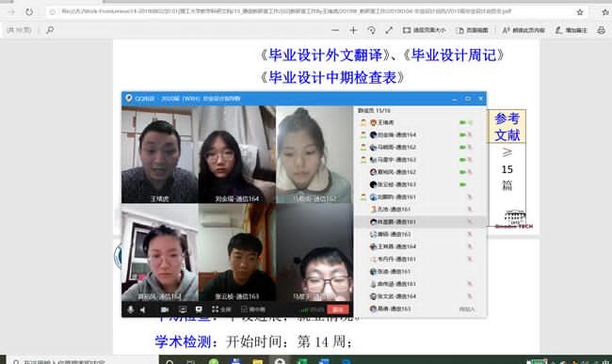Toggle the camera icon in the call toolbar
The image size is (612, 364).
pyautogui.click(x=165, y=309)
